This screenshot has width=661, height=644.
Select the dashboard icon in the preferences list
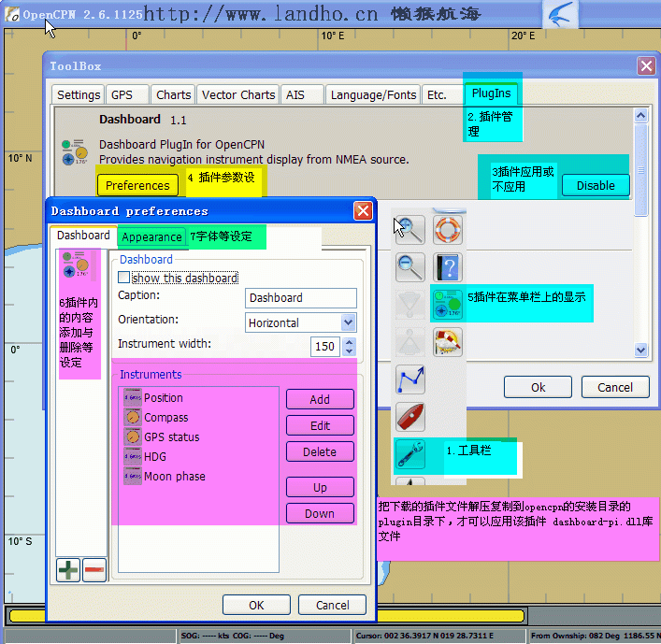[x=76, y=265]
